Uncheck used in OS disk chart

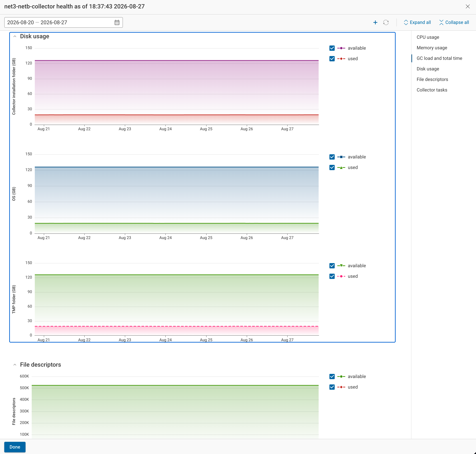point(332,167)
